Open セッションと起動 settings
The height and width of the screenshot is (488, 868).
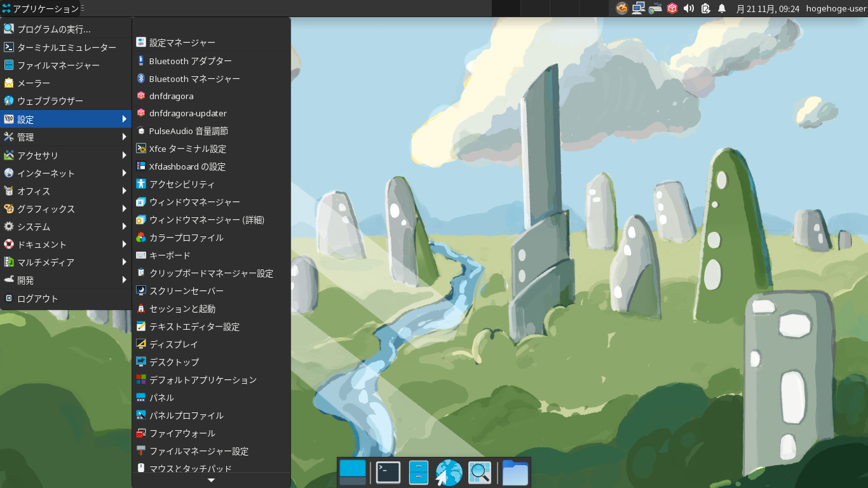pos(211,309)
